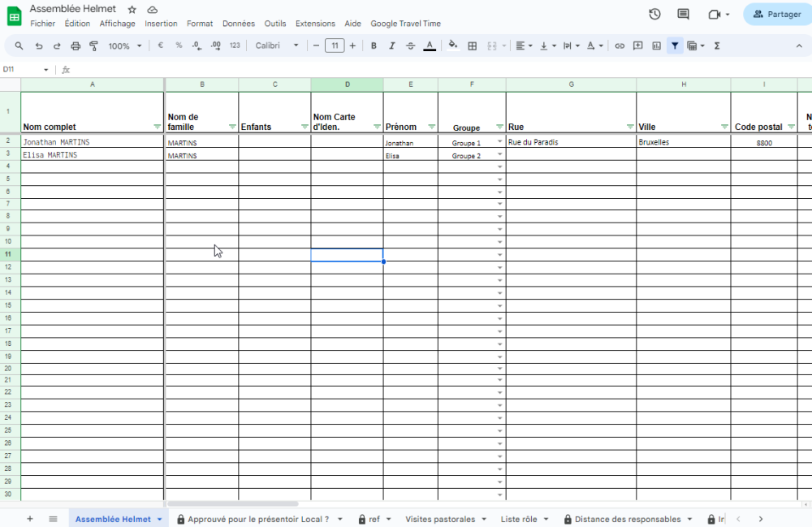Open the font size menu
812x527 pixels.
coord(334,45)
